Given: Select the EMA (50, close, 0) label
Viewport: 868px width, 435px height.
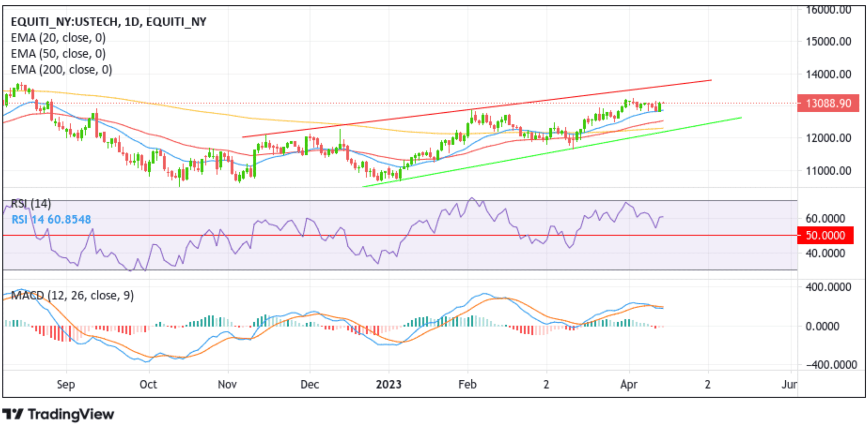Looking at the screenshot, I should coord(58,54).
